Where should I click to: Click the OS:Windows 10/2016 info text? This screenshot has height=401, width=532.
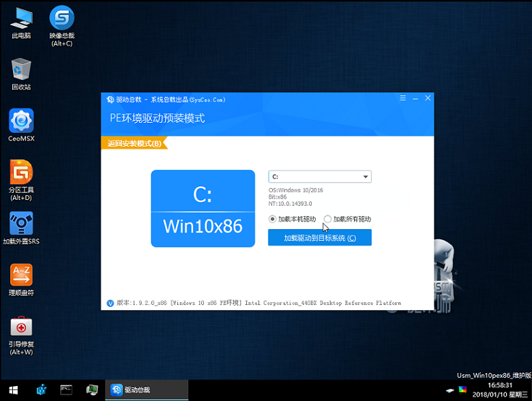tap(295, 190)
